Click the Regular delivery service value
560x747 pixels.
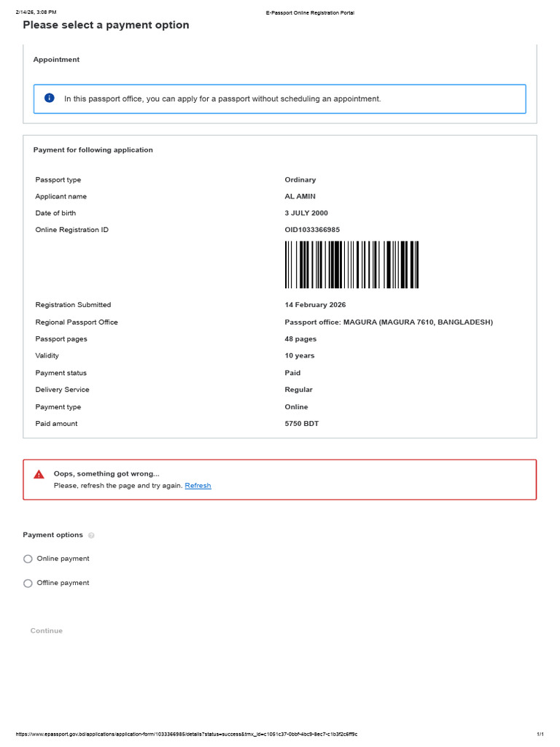tap(298, 390)
